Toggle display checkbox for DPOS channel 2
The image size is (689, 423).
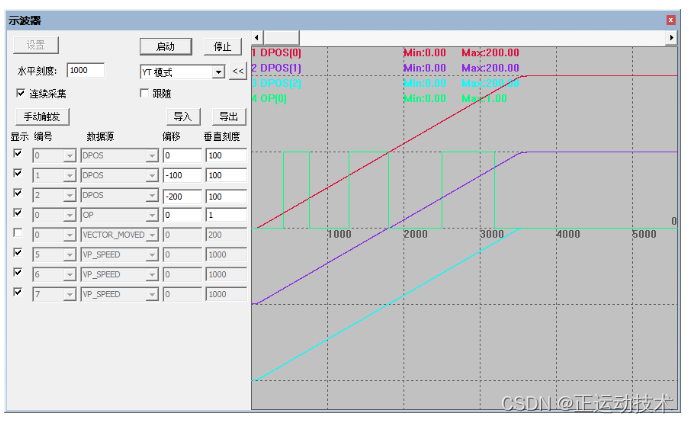tap(18, 193)
